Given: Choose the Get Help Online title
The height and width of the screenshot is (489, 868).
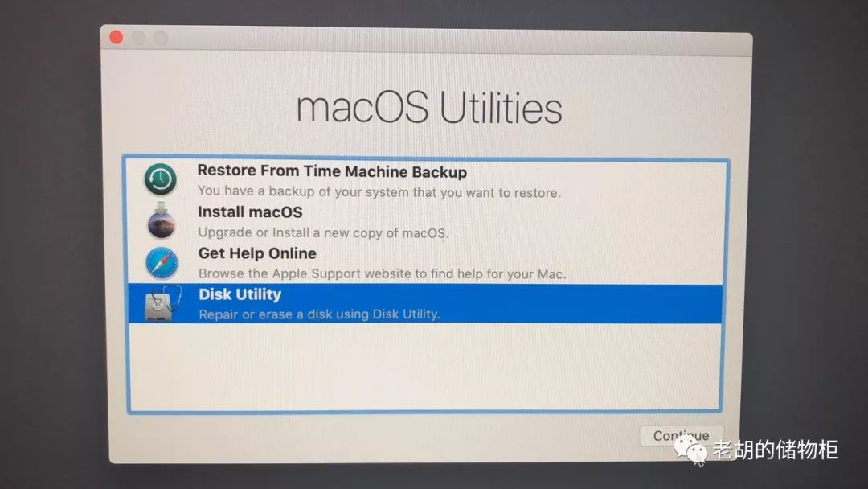Looking at the screenshot, I should coord(257,253).
